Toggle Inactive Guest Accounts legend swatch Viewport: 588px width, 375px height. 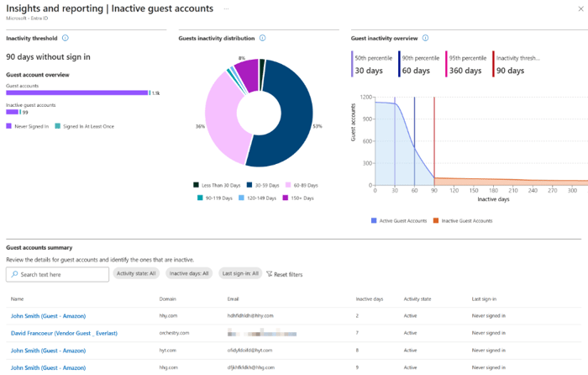436,220
